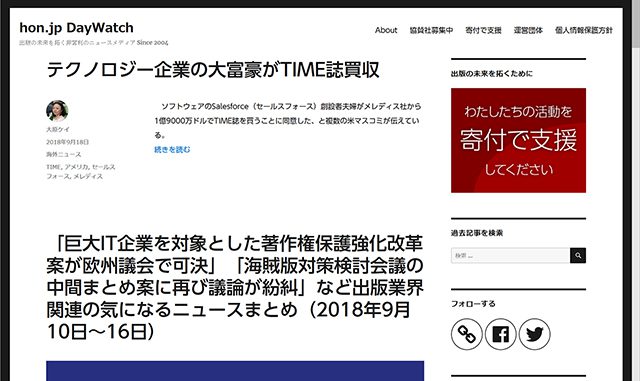Click the search magnifier button
Viewport: 640px width, 381px height.
(x=578, y=256)
